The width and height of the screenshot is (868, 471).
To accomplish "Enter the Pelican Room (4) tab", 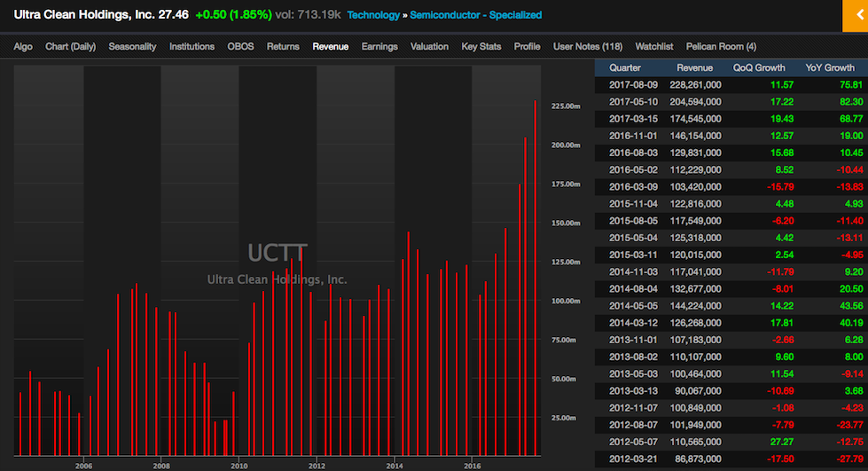I will pyautogui.click(x=721, y=46).
